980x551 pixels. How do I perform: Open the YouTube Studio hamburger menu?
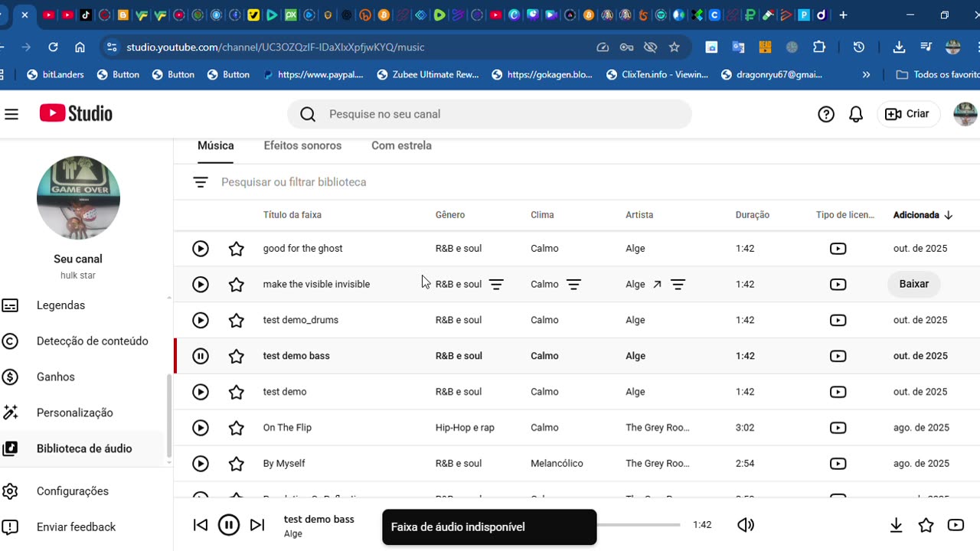(x=11, y=114)
